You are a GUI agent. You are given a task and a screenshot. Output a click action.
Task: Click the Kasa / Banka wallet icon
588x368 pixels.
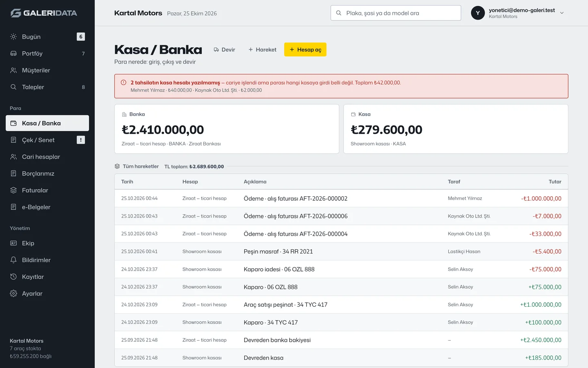point(13,123)
